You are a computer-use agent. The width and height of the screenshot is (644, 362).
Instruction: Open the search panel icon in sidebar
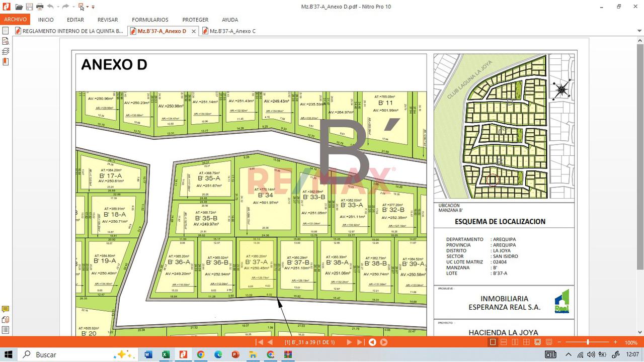[x=6, y=41]
